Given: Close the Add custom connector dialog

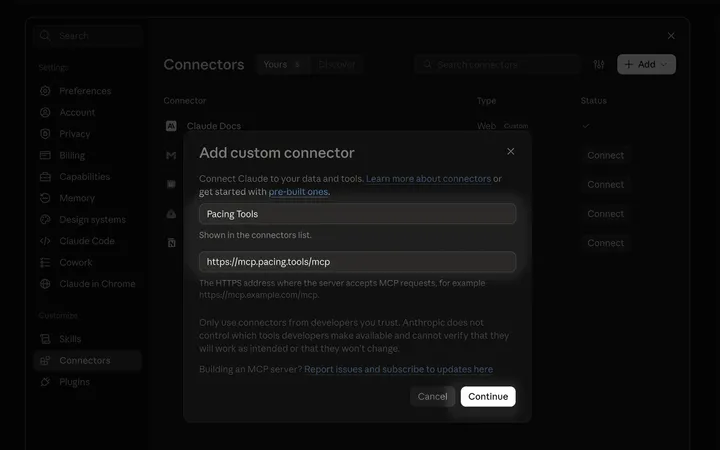Looking at the screenshot, I should pos(511,152).
